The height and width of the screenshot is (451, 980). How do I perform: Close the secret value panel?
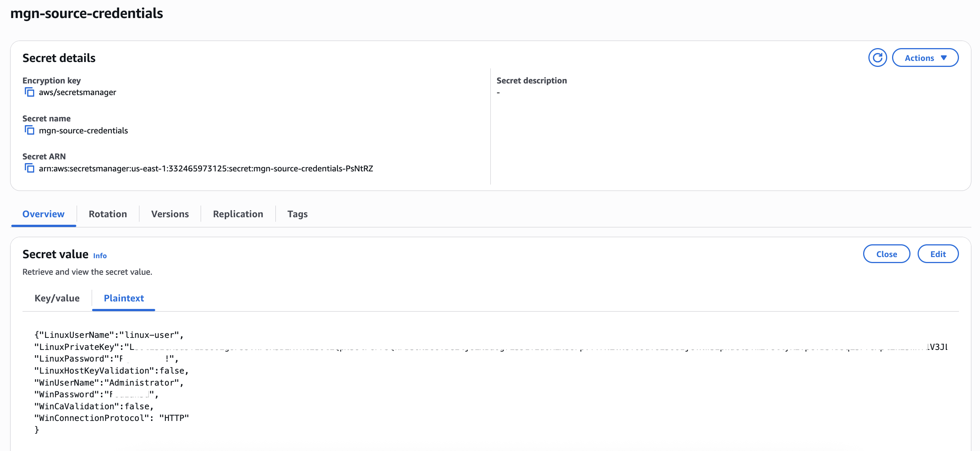(x=886, y=254)
